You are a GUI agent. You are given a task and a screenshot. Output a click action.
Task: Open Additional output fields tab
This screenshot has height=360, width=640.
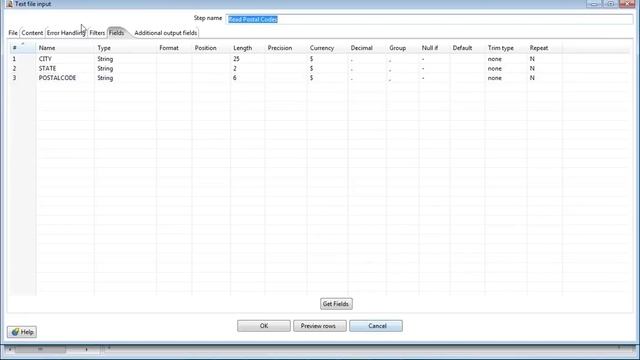pos(166,33)
